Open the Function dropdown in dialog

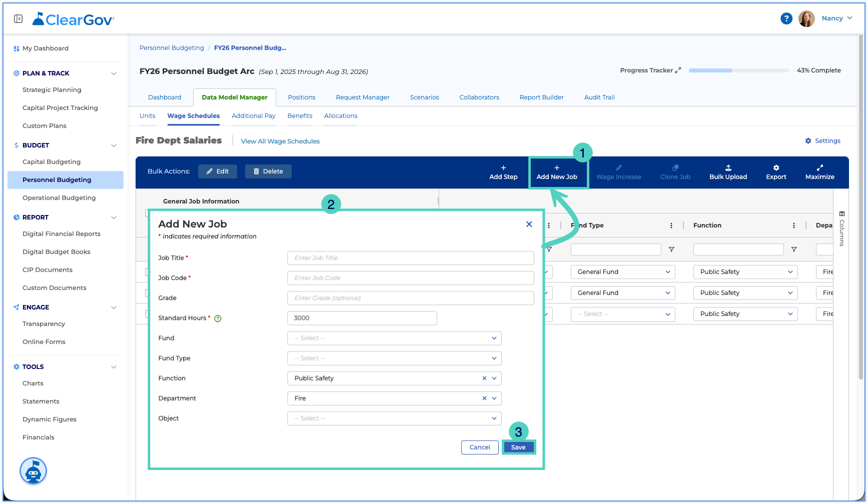click(394, 378)
